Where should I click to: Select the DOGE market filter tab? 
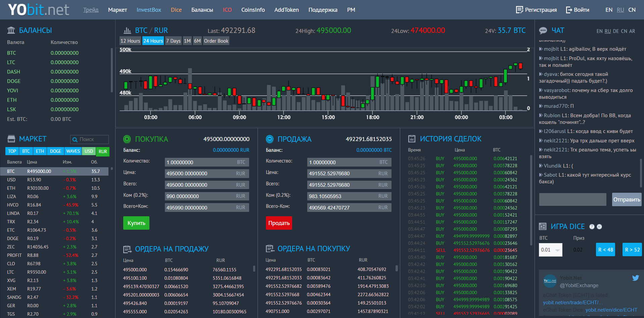(x=55, y=151)
